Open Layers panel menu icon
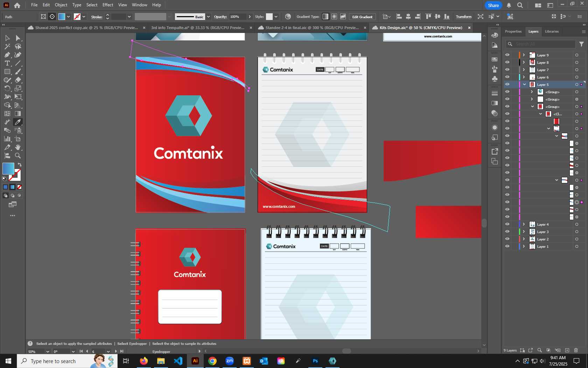This screenshot has width=588, height=368. point(583,32)
